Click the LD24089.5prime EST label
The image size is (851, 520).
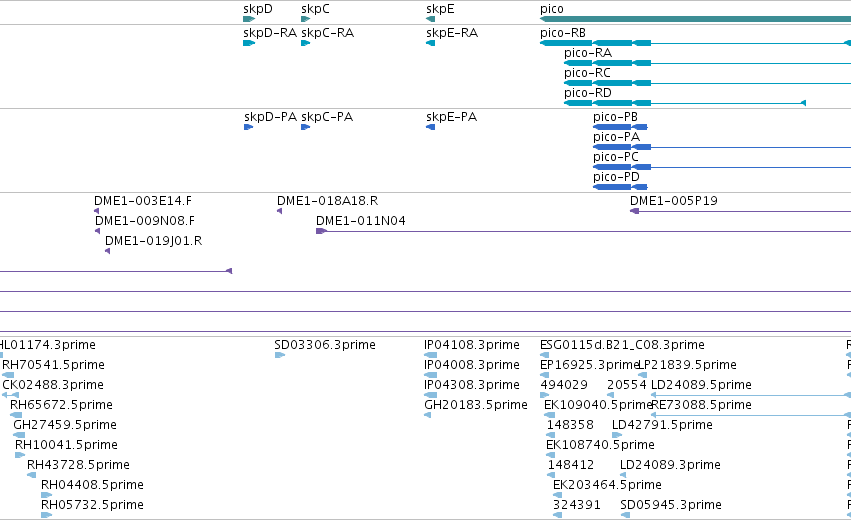tap(701, 385)
